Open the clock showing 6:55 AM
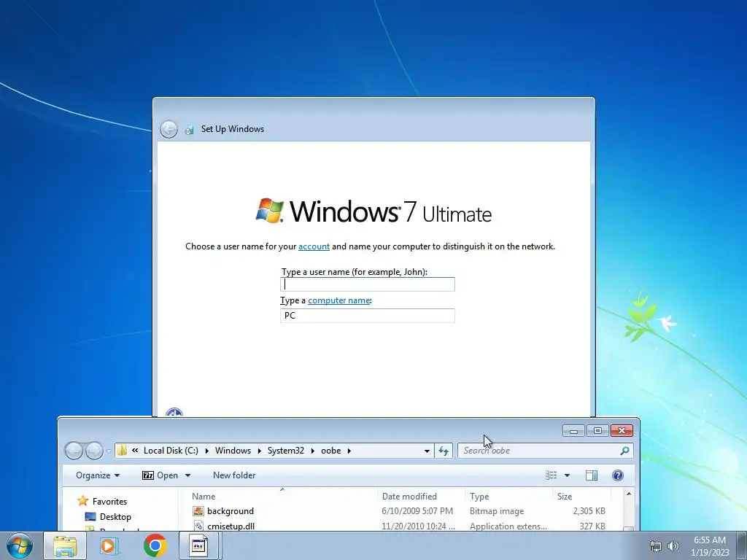 (710, 545)
